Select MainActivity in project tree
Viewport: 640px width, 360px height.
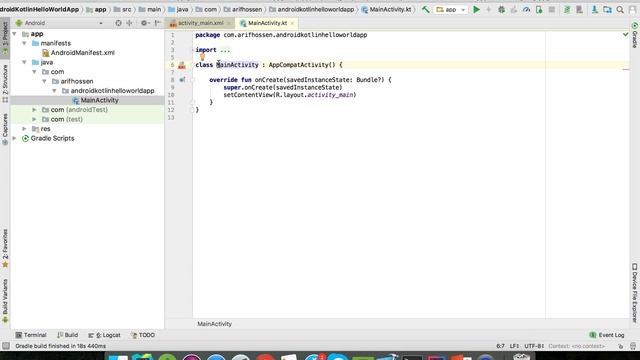point(95,100)
